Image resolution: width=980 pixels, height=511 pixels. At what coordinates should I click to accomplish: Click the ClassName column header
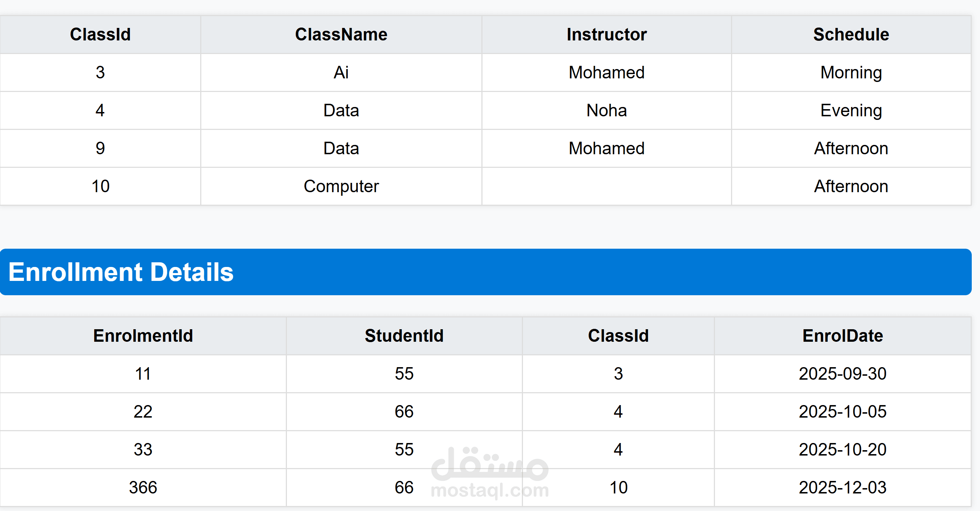341,35
